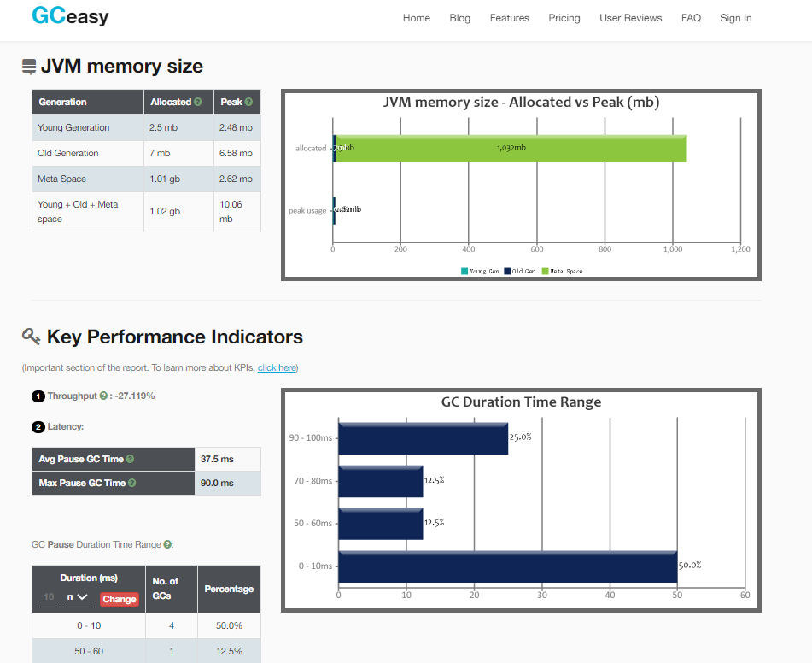
Task: Open the Features menu item
Action: point(510,18)
